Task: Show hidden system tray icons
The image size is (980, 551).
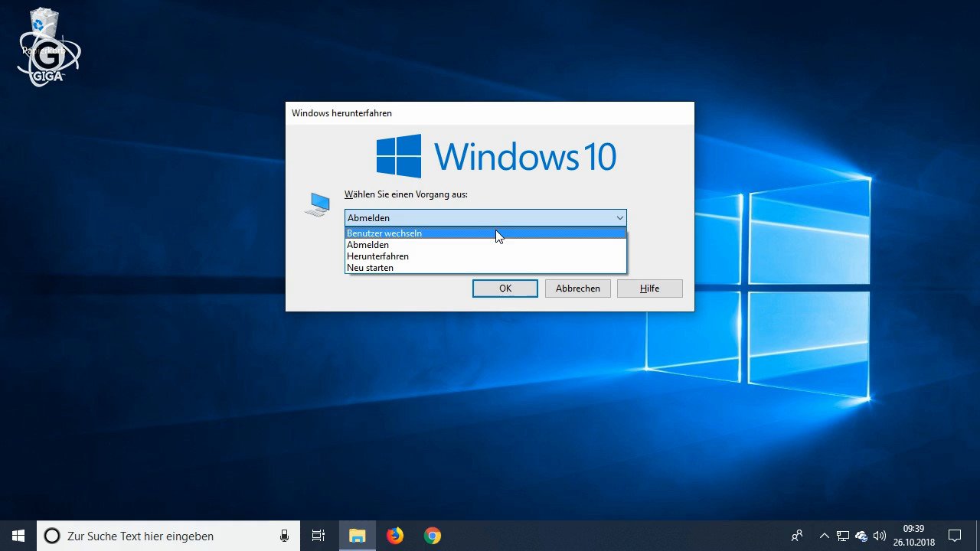Action: pyautogui.click(x=825, y=536)
